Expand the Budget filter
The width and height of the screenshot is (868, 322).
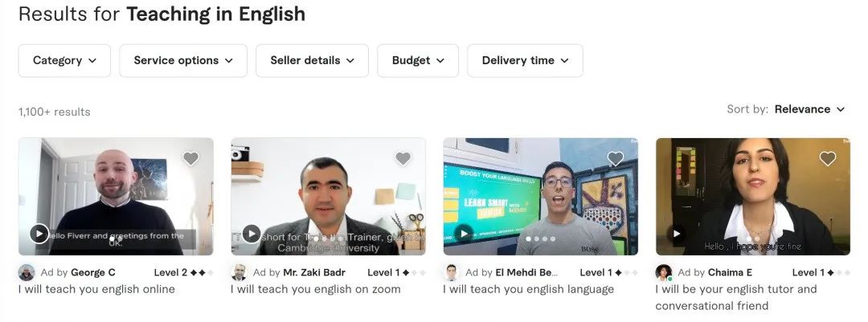point(418,61)
